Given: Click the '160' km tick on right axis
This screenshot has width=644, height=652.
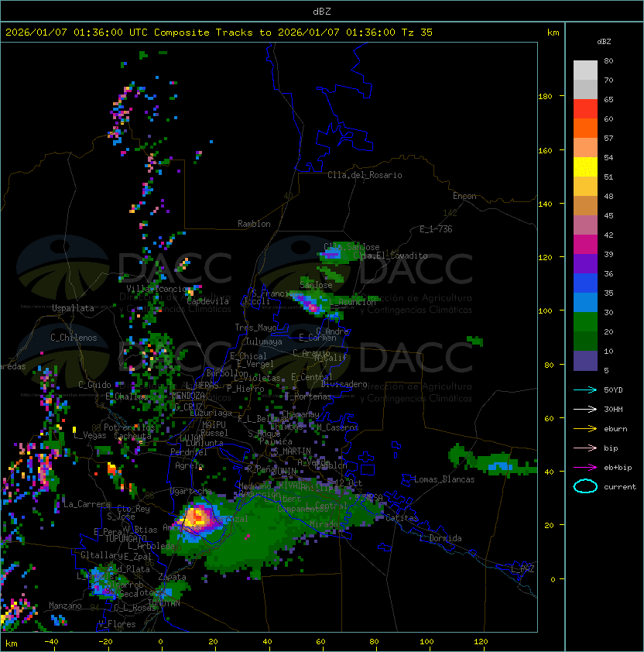Looking at the screenshot, I should coord(545,150).
